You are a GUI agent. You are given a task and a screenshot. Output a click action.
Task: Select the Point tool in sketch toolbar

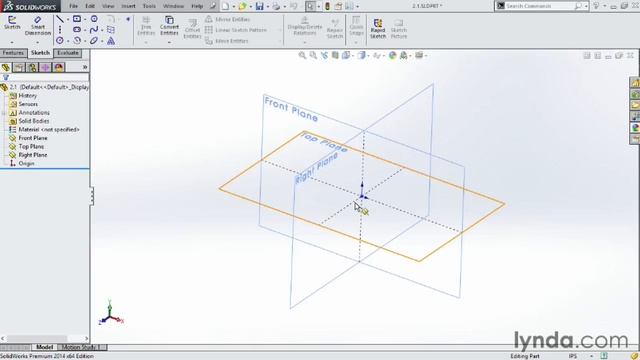pos(128,19)
